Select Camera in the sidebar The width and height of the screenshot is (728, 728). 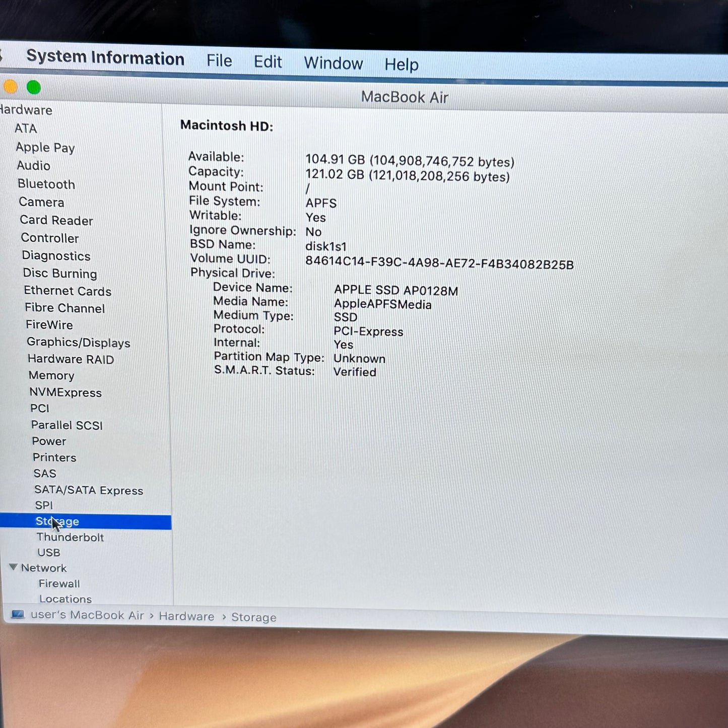coord(41,202)
